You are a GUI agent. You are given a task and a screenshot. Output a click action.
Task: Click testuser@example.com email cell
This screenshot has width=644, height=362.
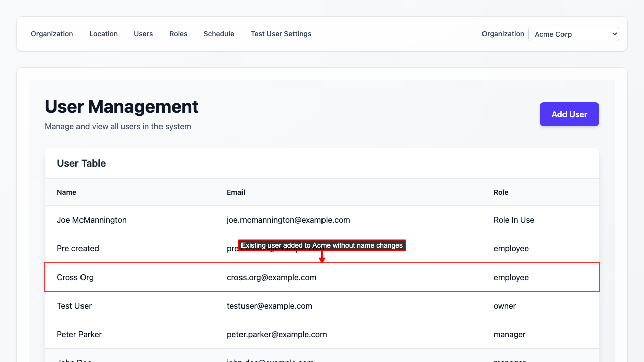click(x=270, y=306)
